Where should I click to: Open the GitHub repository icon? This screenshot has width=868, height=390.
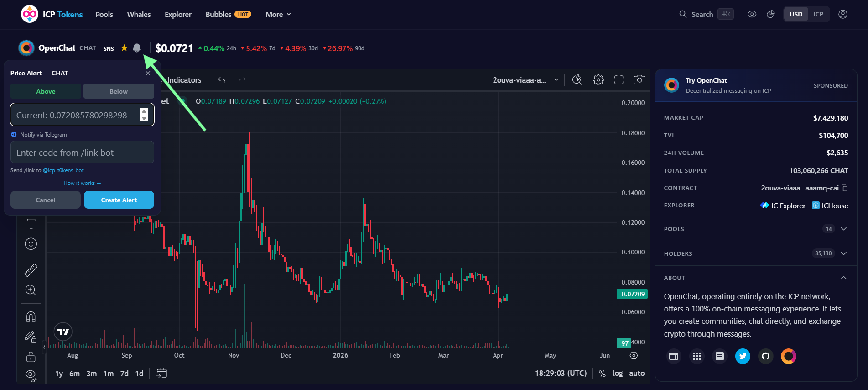tap(766, 356)
